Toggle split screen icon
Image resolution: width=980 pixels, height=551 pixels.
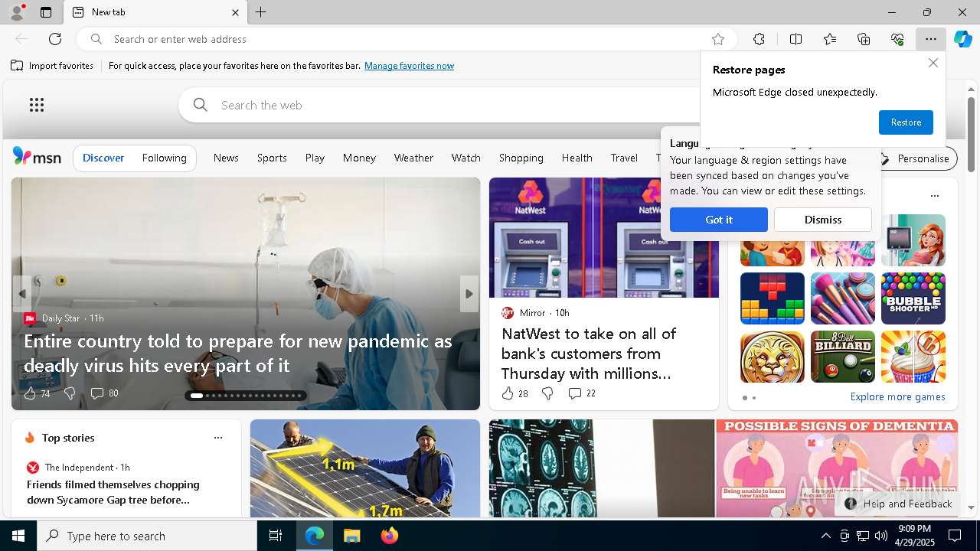(795, 39)
